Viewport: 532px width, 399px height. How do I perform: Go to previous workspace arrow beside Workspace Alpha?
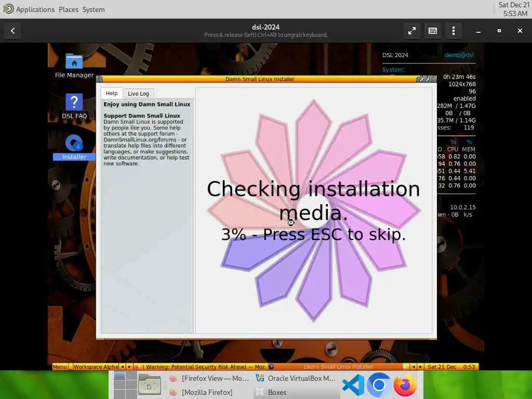122,367
